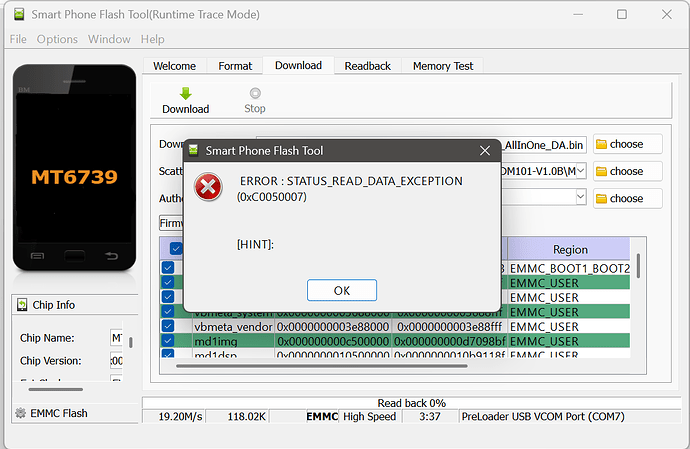Click the red error icon in dialog
The height and width of the screenshot is (449, 690).
tap(208, 187)
